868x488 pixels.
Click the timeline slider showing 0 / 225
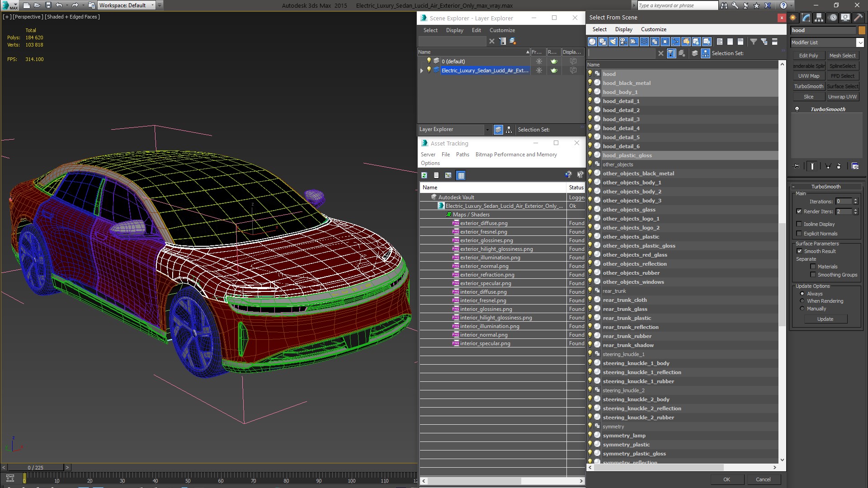coord(35,468)
